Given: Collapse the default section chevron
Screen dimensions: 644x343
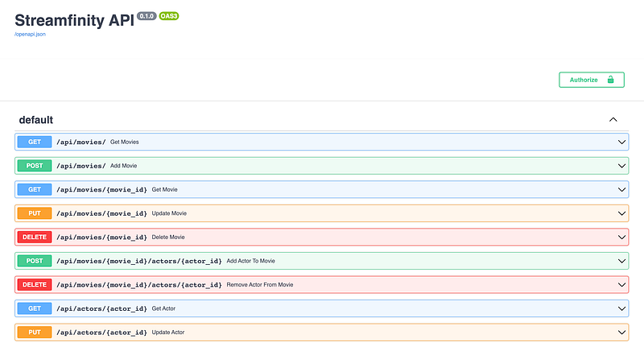Looking at the screenshot, I should point(613,119).
